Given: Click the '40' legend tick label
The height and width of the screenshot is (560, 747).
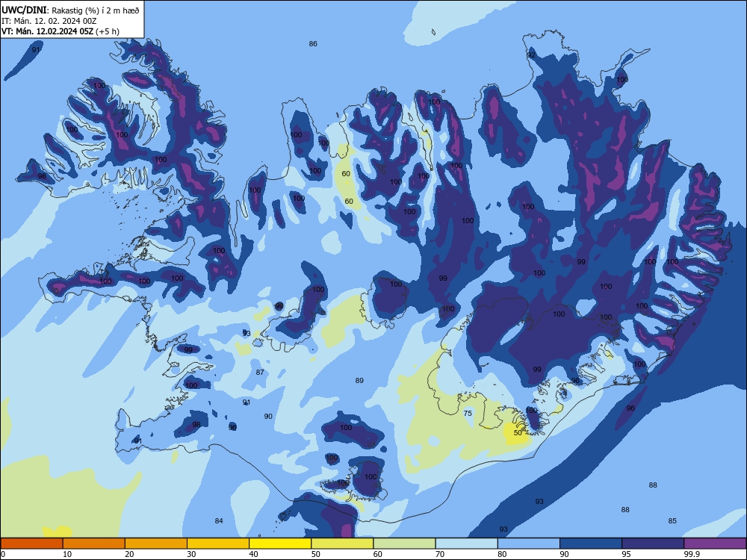Looking at the screenshot, I should pos(253,554).
